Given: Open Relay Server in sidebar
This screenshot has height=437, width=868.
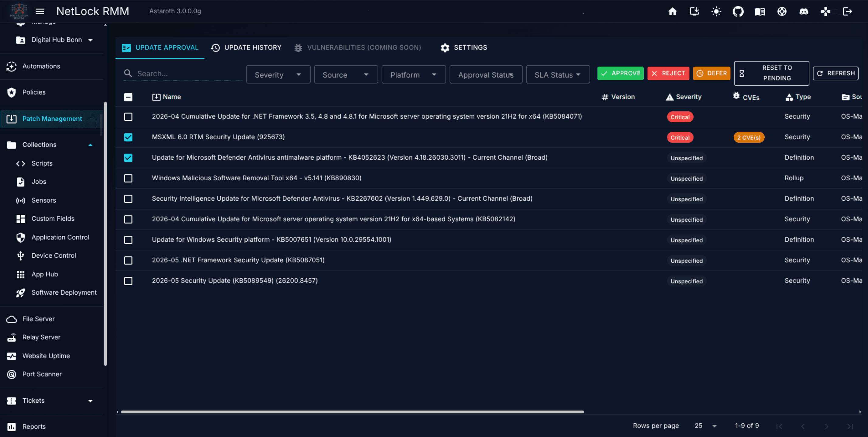Looking at the screenshot, I should (52, 337).
